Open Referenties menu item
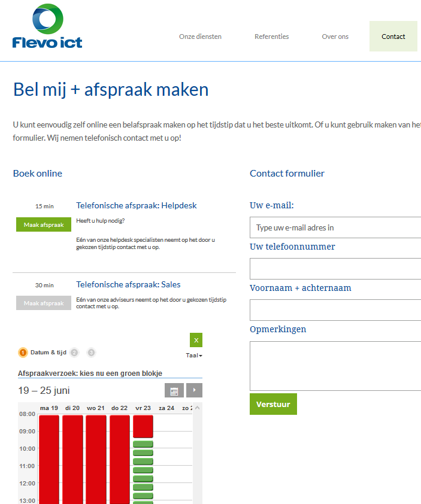421x504 pixels. [x=271, y=37]
